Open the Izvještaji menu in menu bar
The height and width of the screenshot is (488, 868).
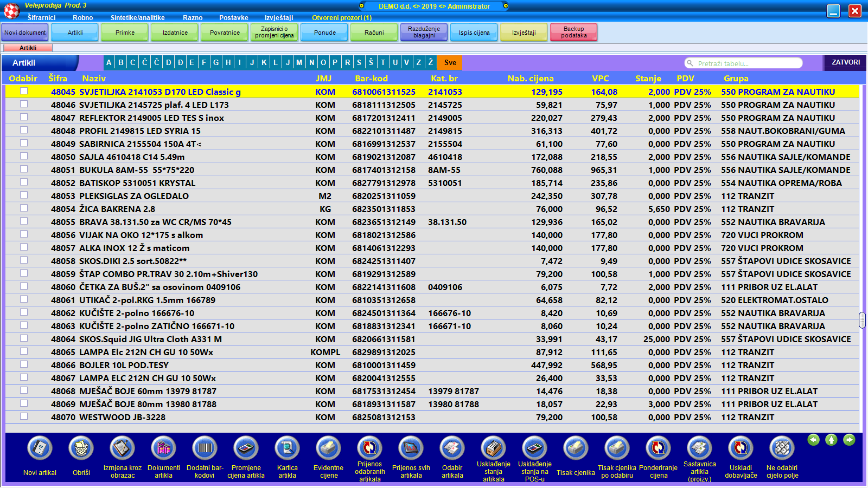(x=279, y=18)
